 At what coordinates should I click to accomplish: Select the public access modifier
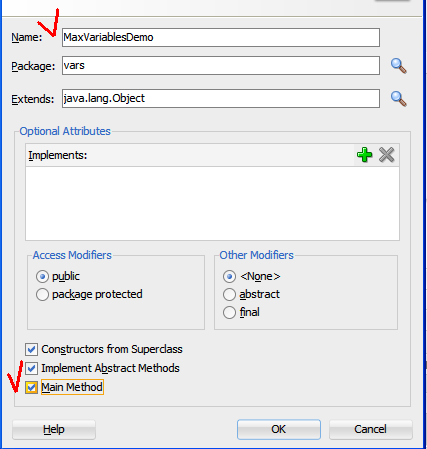(x=42, y=277)
